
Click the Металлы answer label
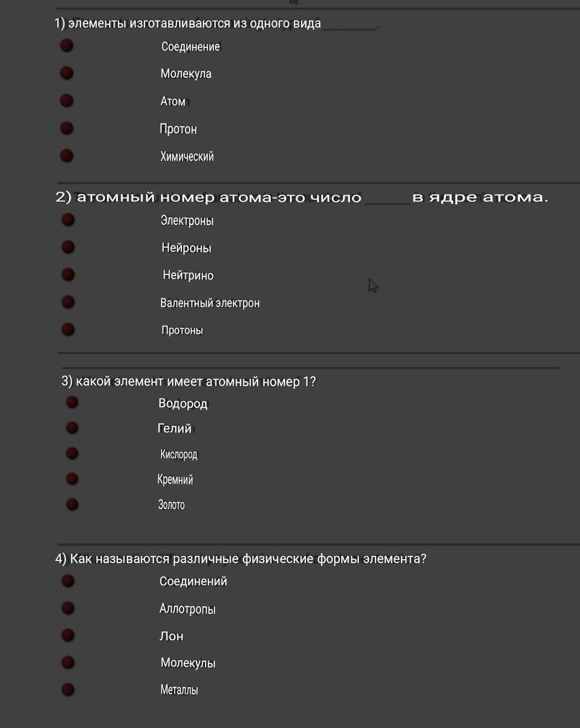coord(179,690)
